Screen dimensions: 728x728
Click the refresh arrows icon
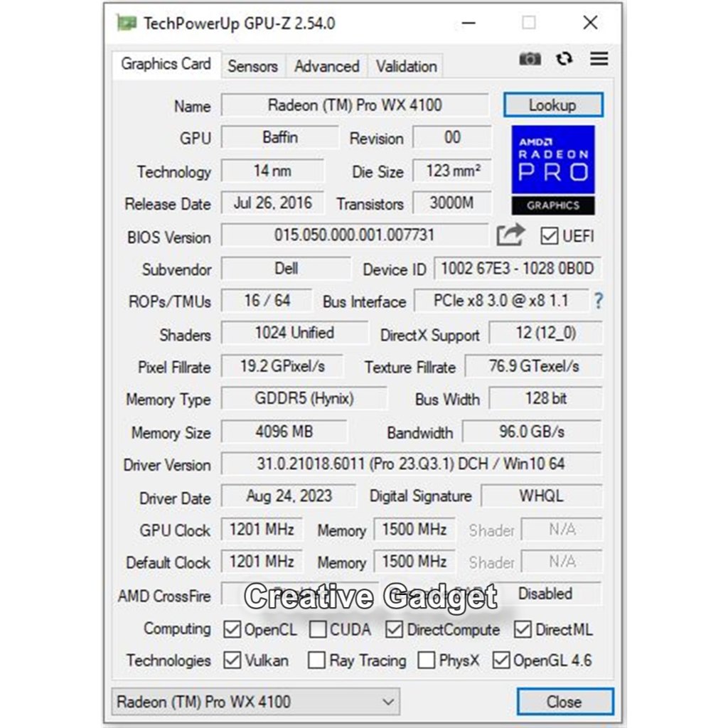click(564, 59)
